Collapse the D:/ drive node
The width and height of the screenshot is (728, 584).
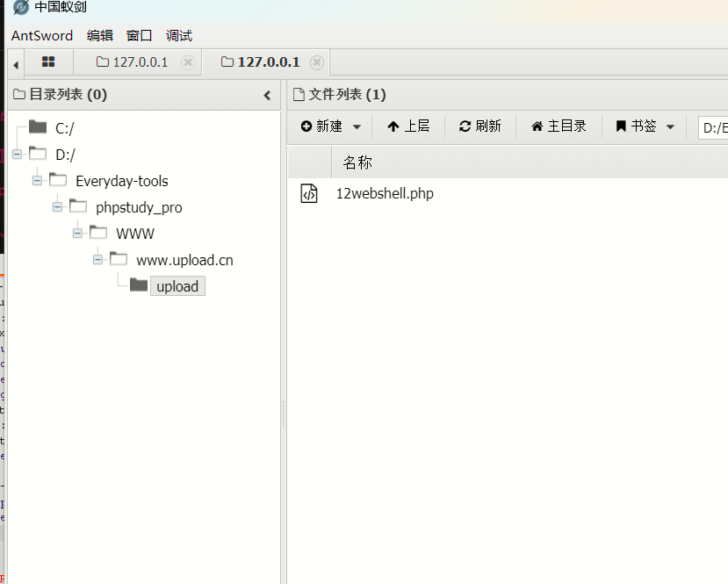pos(17,155)
